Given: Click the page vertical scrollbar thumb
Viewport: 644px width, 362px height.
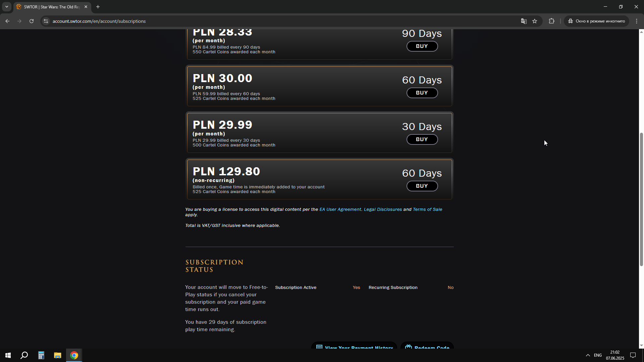Looking at the screenshot, I should (641, 199).
